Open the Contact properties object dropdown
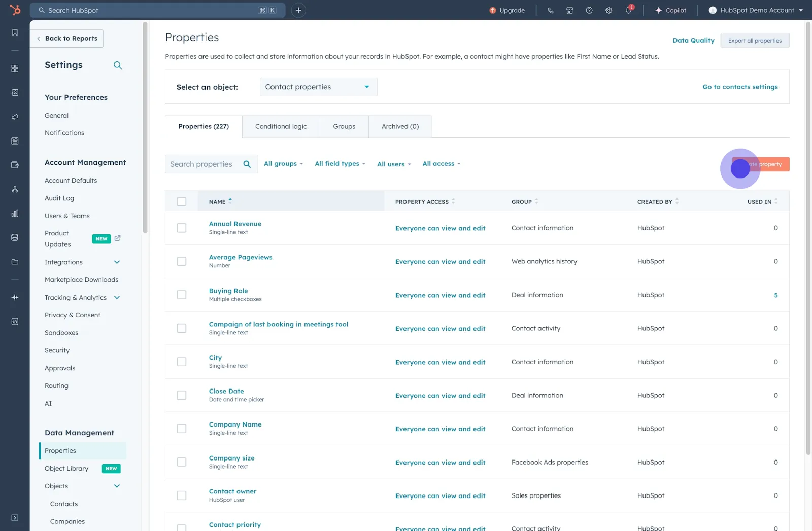The width and height of the screenshot is (812, 531). (x=318, y=87)
